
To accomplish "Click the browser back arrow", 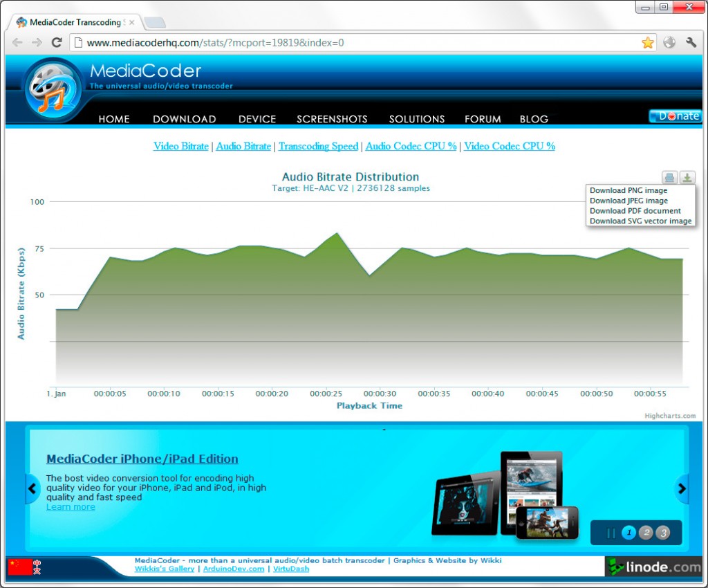I will tap(17, 42).
